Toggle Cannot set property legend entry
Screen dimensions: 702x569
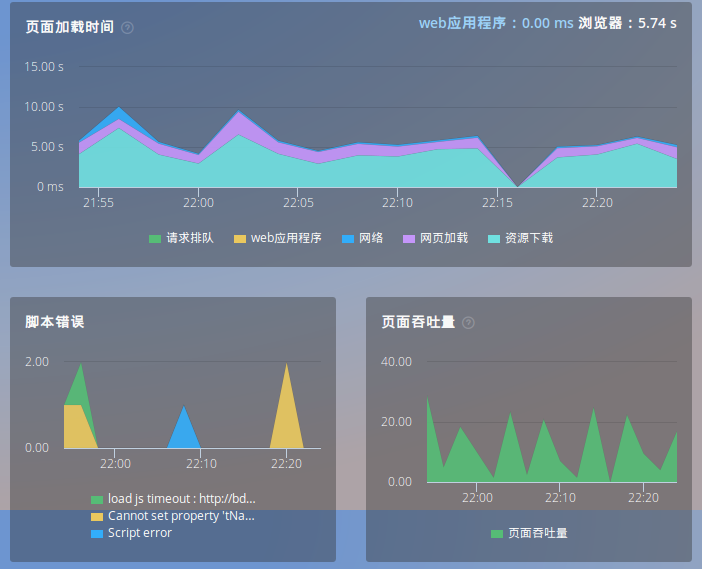(173, 516)
